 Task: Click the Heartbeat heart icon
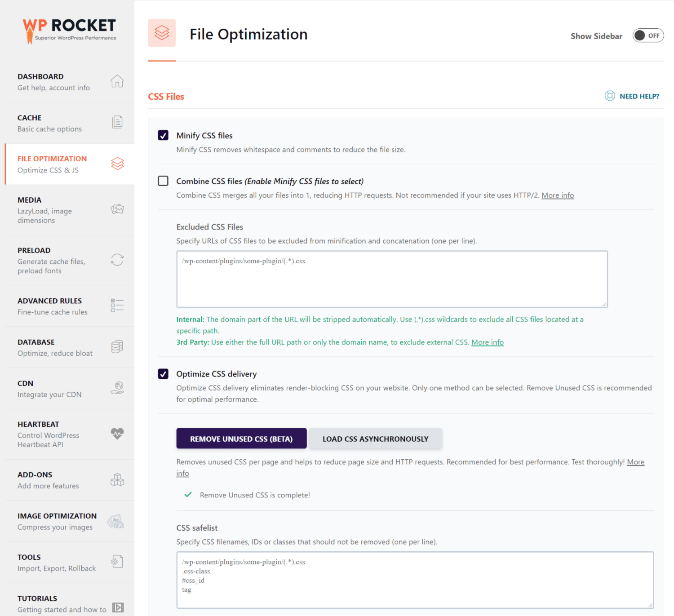coord(117,433)
